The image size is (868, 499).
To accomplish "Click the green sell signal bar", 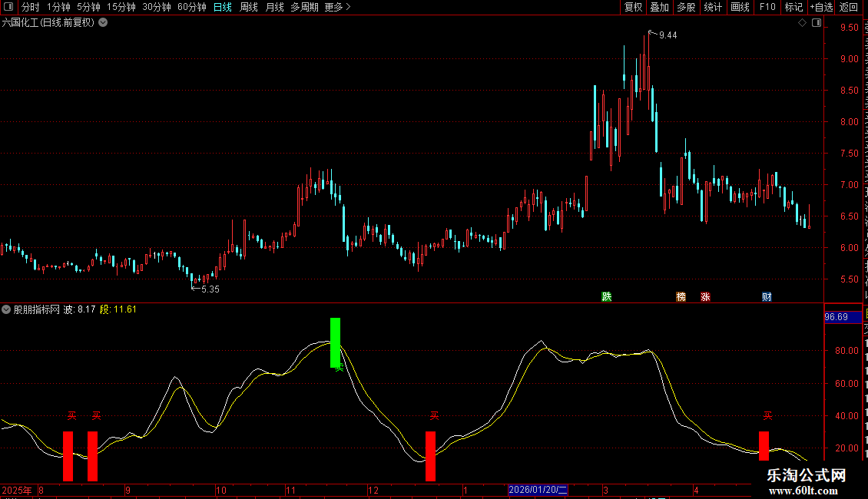I will tap(336, 342).
